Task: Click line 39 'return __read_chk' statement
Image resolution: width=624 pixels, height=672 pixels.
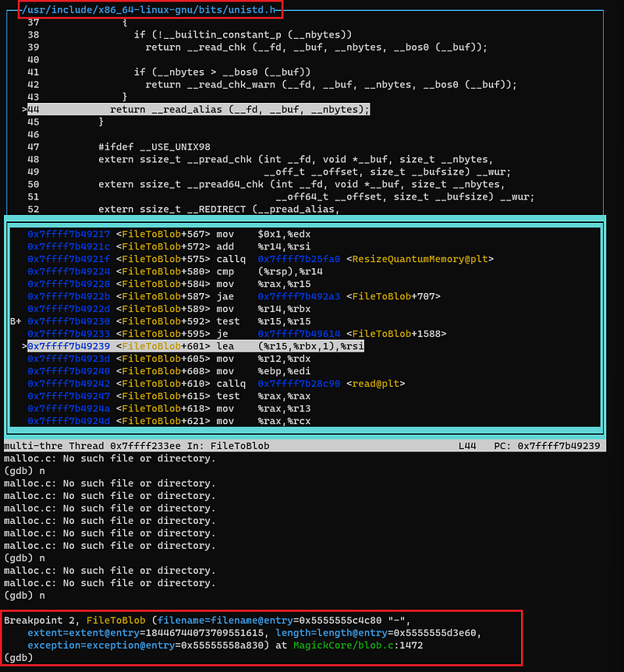Action: pos(316,47)
